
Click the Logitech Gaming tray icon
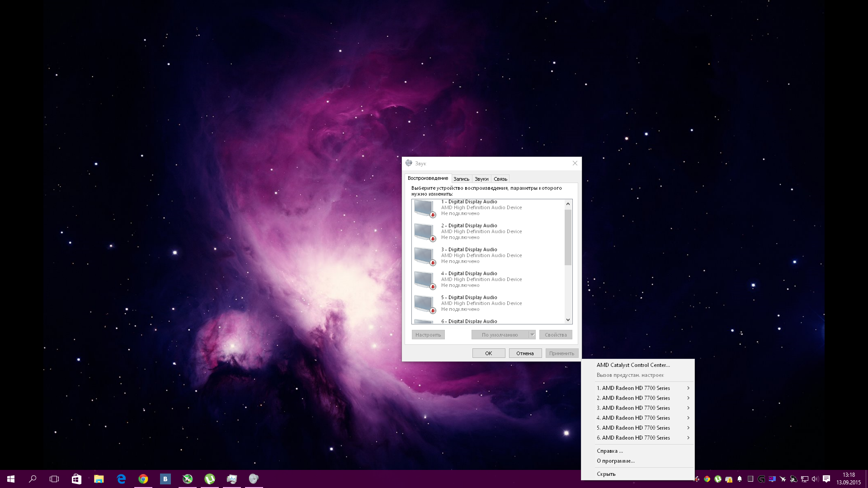pos(761,479)
